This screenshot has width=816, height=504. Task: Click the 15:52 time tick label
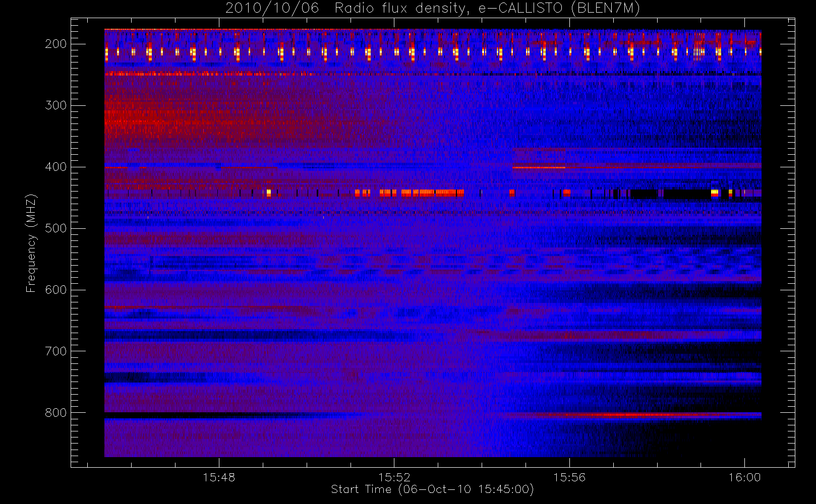tap(394, 477)
